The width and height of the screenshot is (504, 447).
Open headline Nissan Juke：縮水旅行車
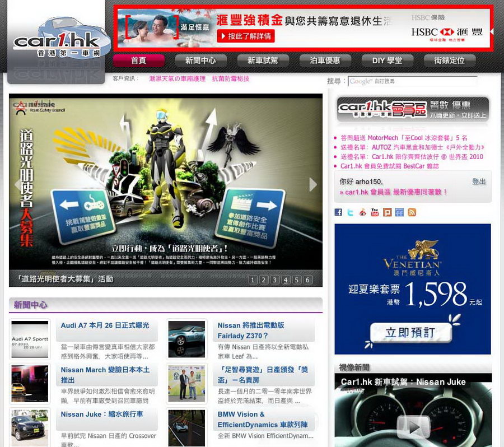click(x=102, y=414)
